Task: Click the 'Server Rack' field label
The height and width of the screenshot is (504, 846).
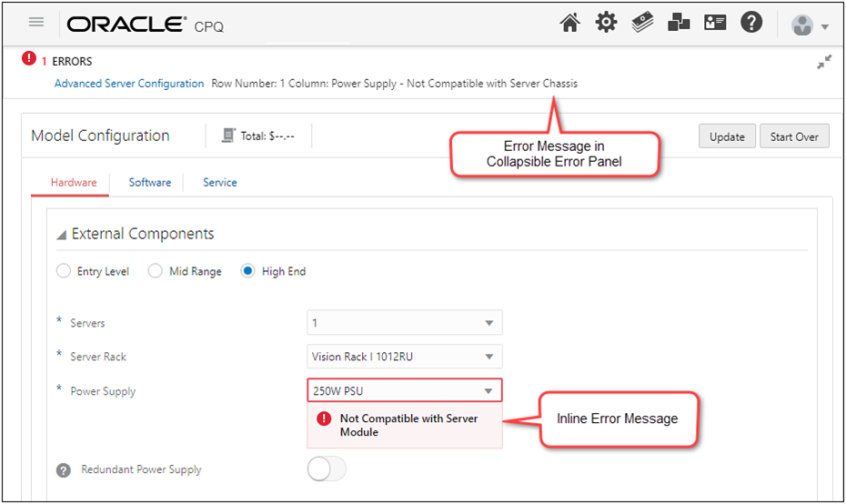Action: click(x=98, y=357)
